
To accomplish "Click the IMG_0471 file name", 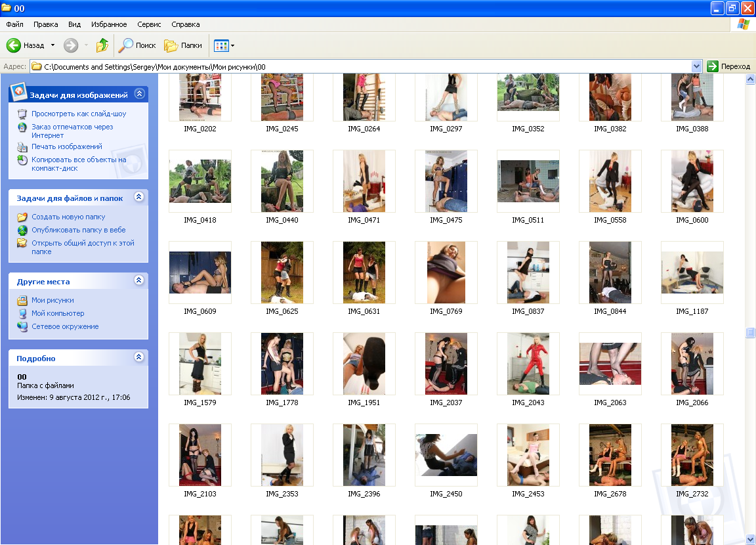I will tap(364, 220).
